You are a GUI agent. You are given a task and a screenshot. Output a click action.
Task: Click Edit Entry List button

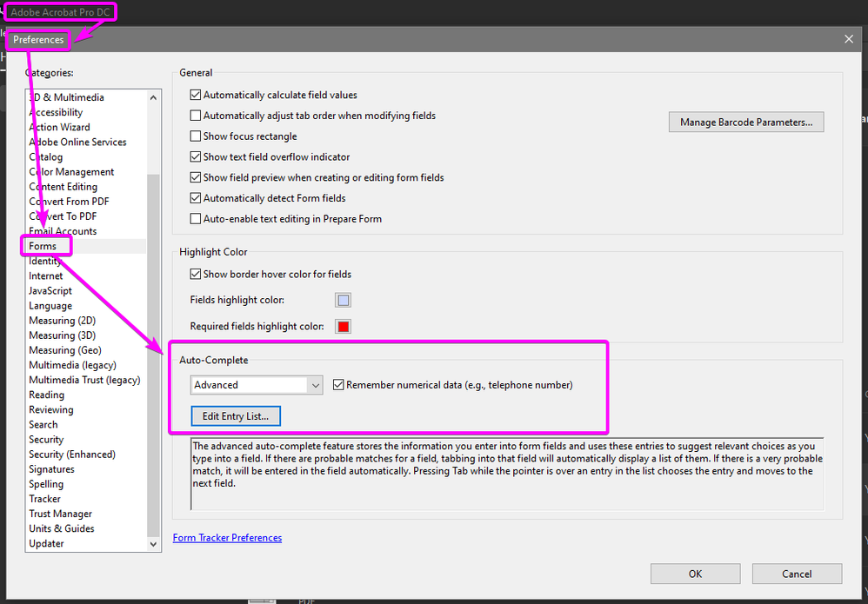pos(236,416)
